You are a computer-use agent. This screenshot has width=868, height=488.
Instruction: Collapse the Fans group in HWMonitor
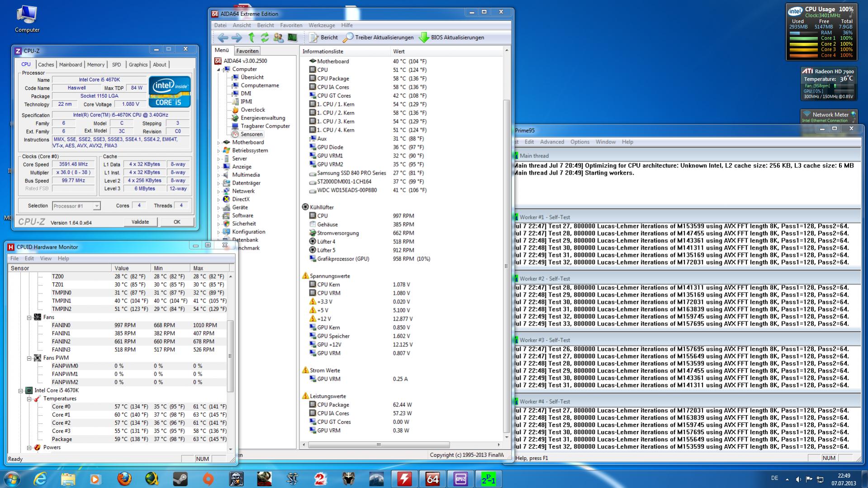[x=29, y=317]
